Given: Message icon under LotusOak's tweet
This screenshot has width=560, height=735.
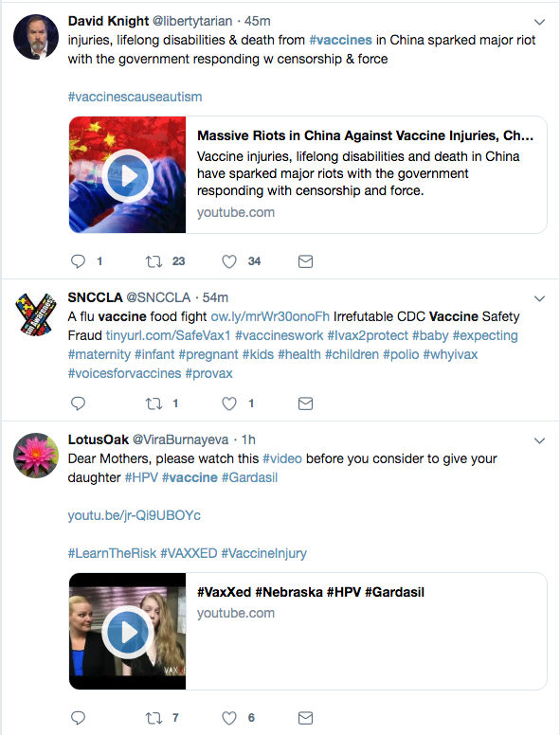Looking at the screenshot, I should coord(305,718).
